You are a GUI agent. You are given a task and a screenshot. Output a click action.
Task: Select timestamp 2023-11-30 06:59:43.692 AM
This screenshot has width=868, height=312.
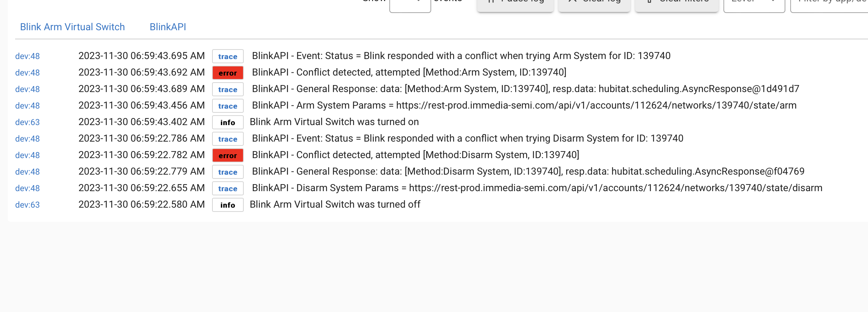point(141,72)
